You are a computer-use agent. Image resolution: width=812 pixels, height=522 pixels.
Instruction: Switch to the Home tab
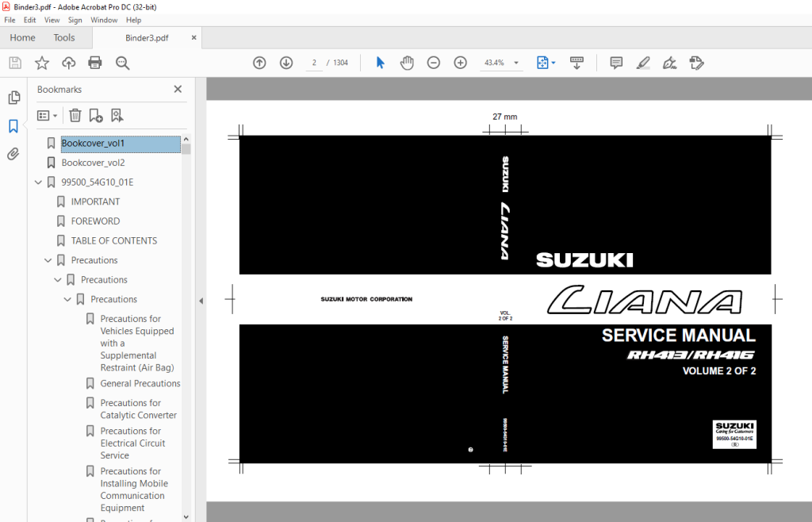(22, 38)
